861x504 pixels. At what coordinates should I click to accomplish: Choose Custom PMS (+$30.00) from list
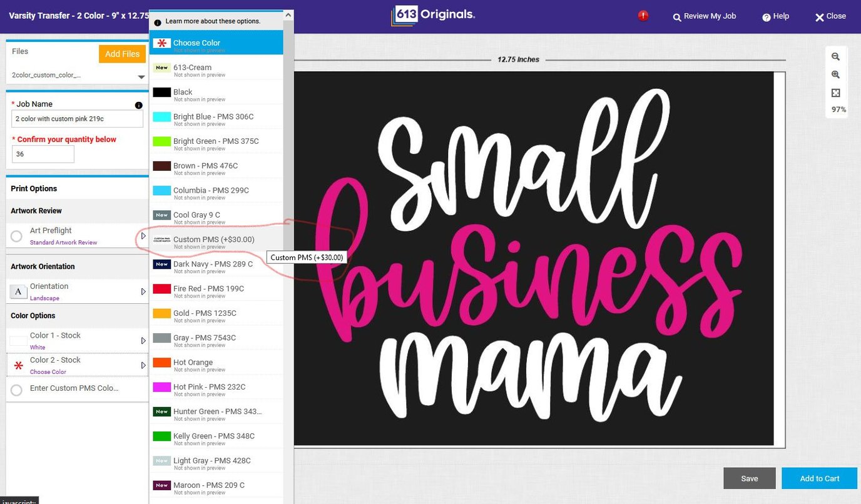click(x=213, y=239)
